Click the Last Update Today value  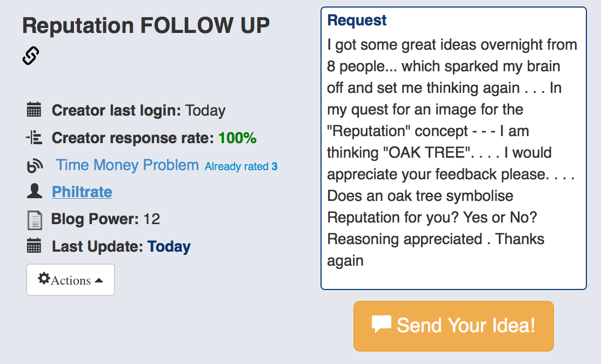click(x=169, y=247)
